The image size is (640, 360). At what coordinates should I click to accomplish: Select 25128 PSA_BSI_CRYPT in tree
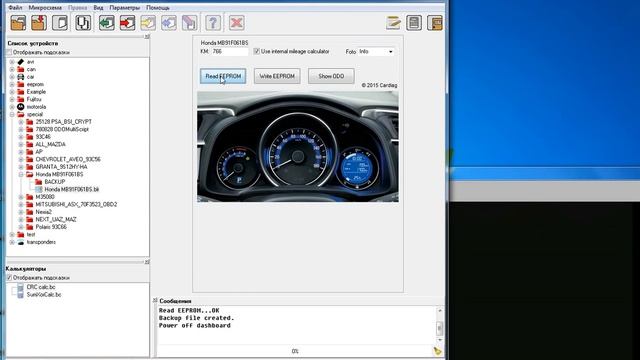point(63,122)
